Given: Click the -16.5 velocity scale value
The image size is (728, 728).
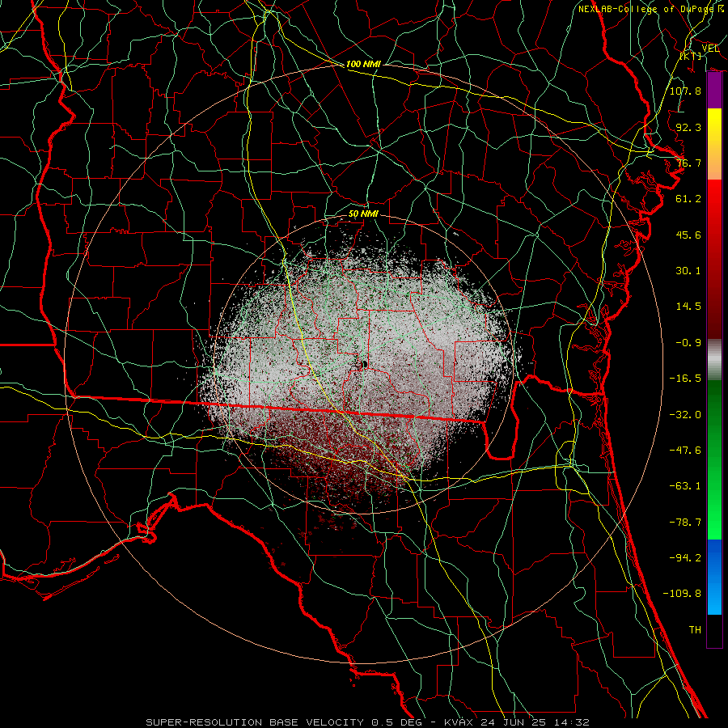Looking at the screenshot, I should (685, 379).
